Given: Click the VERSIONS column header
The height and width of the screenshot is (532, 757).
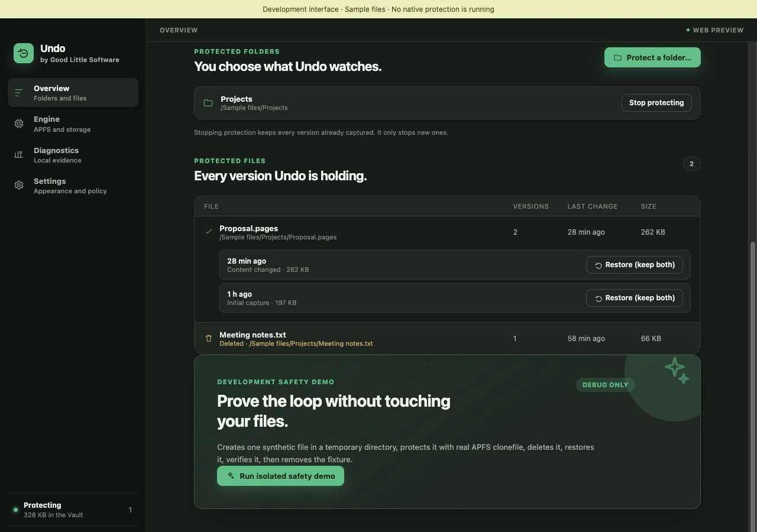Looking at the screenshot, I should click(x=530, y=206).
